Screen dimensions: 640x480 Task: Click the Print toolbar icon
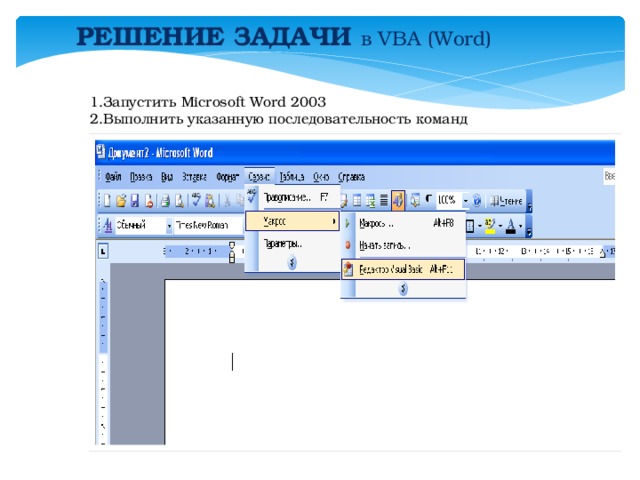pyautogui.click(x=165, y=201)
